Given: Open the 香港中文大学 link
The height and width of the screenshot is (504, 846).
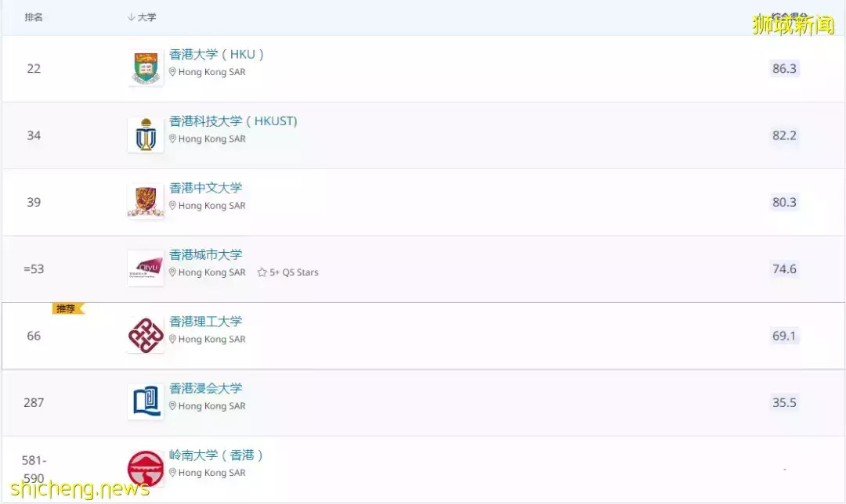Looking at the screenshot, I should [x=205, y=188].
